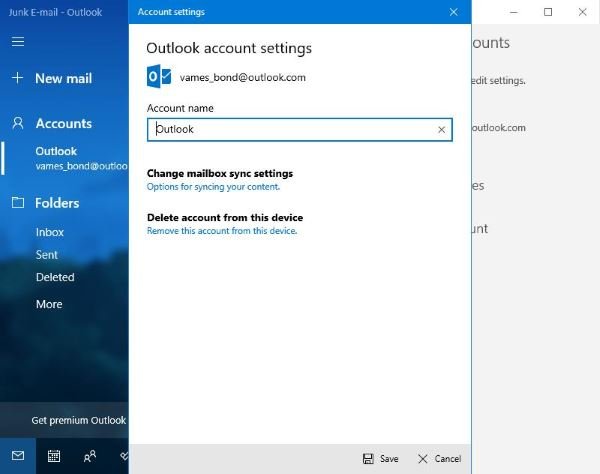
Task: Select the Inbox folder
Action: click(50, 232)
